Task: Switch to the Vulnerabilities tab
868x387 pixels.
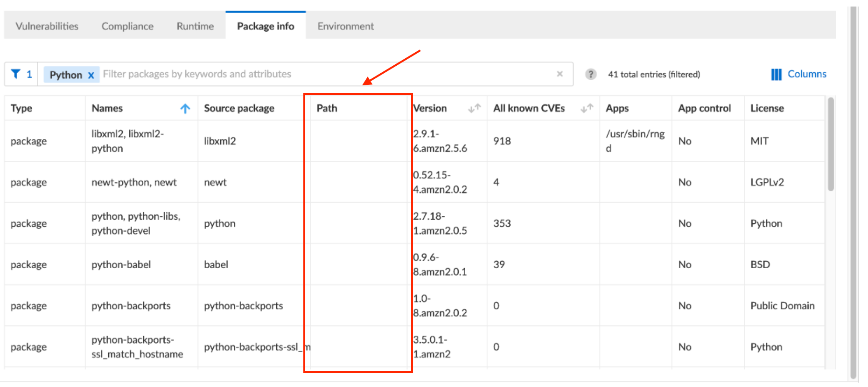Action: (46, 26)
